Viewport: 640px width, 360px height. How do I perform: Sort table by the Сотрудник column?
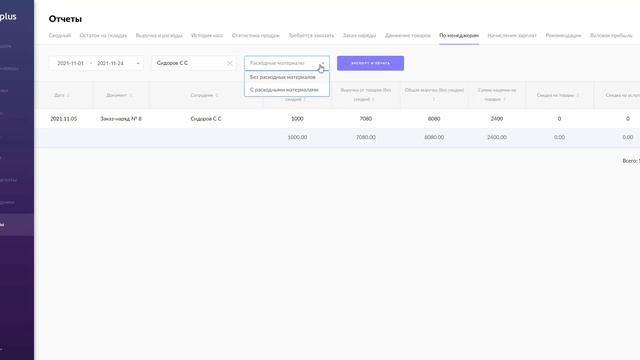click(204, 95)
